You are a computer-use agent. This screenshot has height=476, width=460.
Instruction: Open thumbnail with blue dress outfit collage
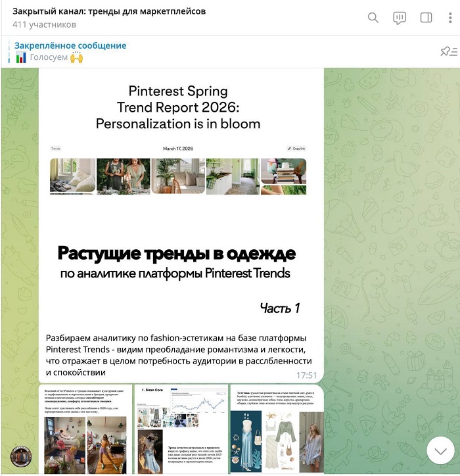pos(277,429)
